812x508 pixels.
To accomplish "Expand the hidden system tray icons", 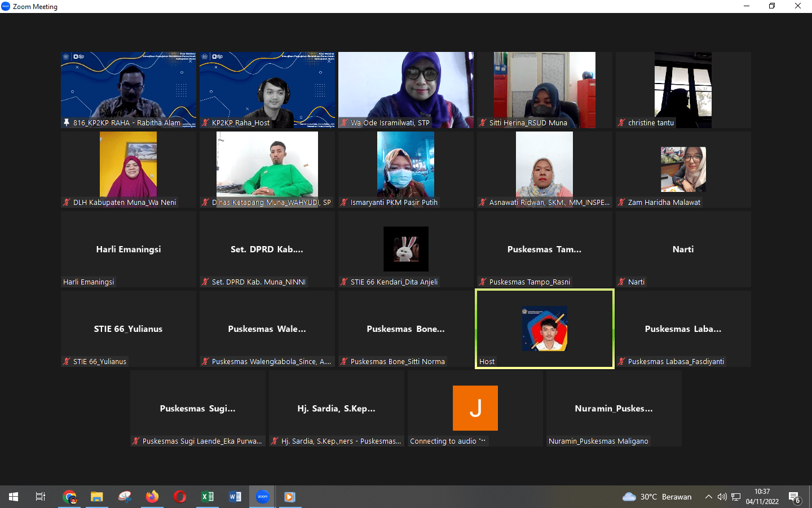I will [x=708, y=497].
